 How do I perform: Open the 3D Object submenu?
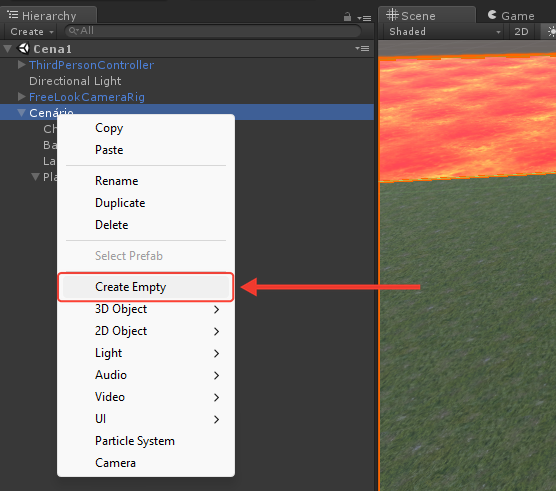(x=146, y=309)
